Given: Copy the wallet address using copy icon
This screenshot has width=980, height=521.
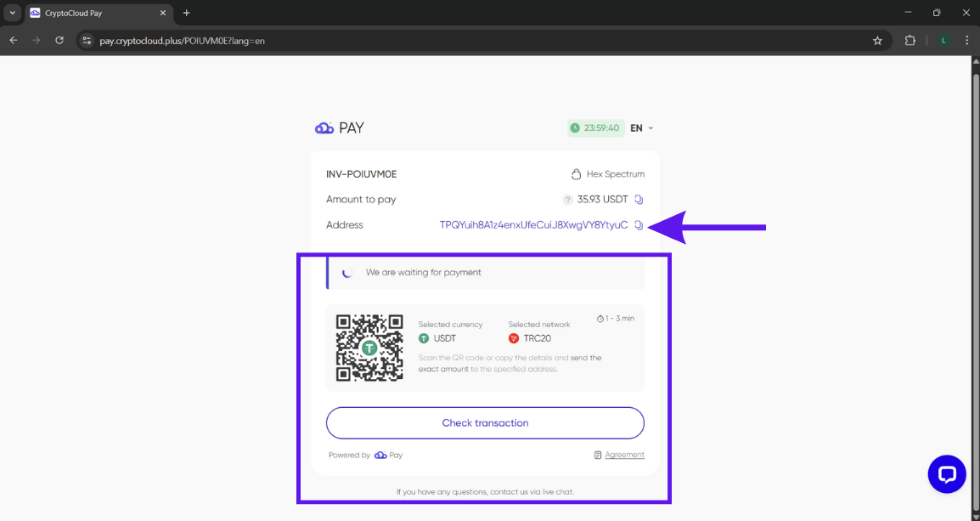Looking at the screenshot, I should pos(639,225).
